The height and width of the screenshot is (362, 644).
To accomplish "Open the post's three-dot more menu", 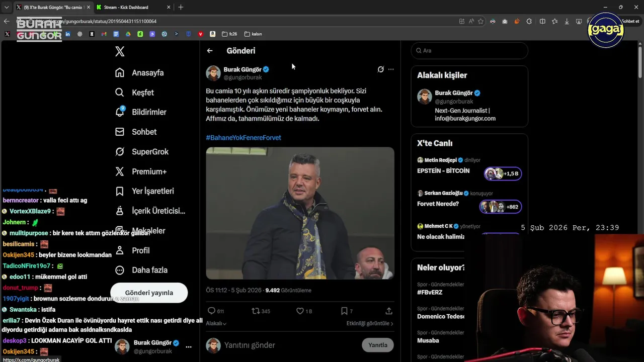I will (391, 69).
